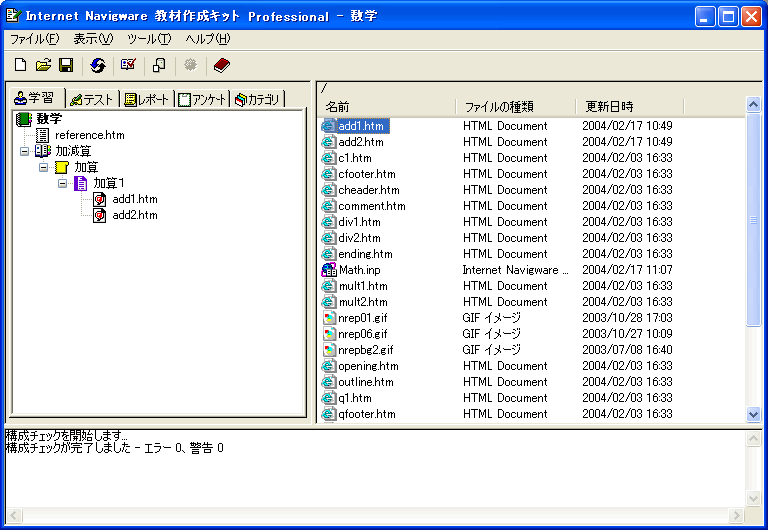Click file list scrollbar up arrow
The width and height of the screenshot is (768, 530).
click(x=753, y=104)
